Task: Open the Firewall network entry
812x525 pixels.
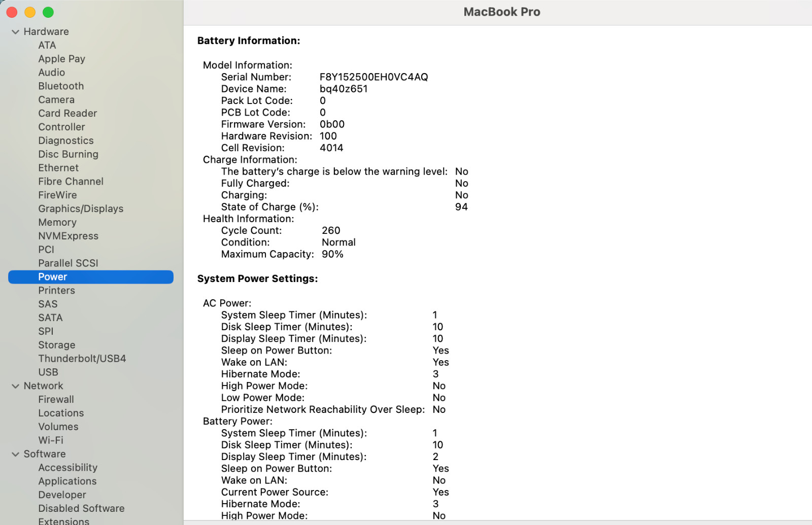Action: (56, 400)
